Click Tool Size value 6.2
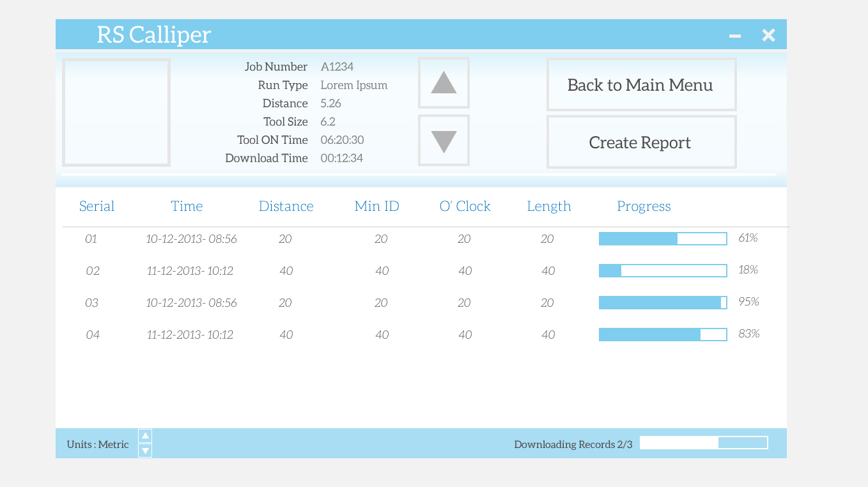 coord(328,121)
